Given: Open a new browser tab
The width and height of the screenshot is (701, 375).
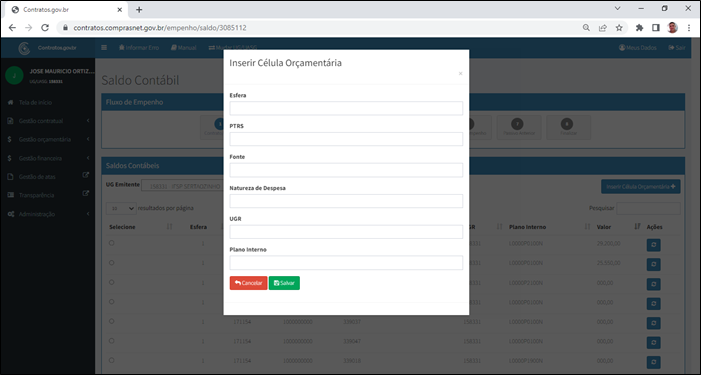Looking at the screenshot, I should click(139, 9).
